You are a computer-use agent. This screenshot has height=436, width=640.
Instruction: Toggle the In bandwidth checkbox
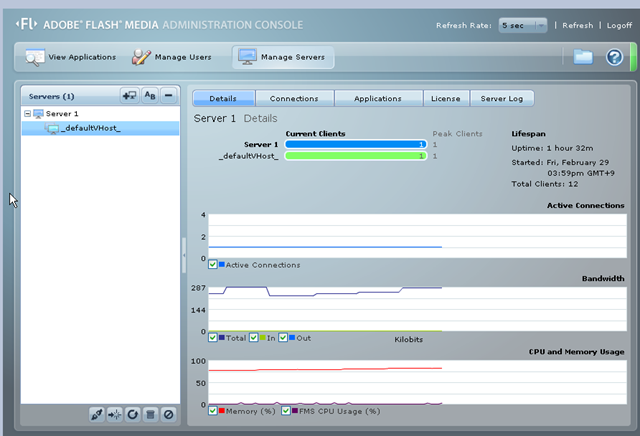tap(253, 338)
